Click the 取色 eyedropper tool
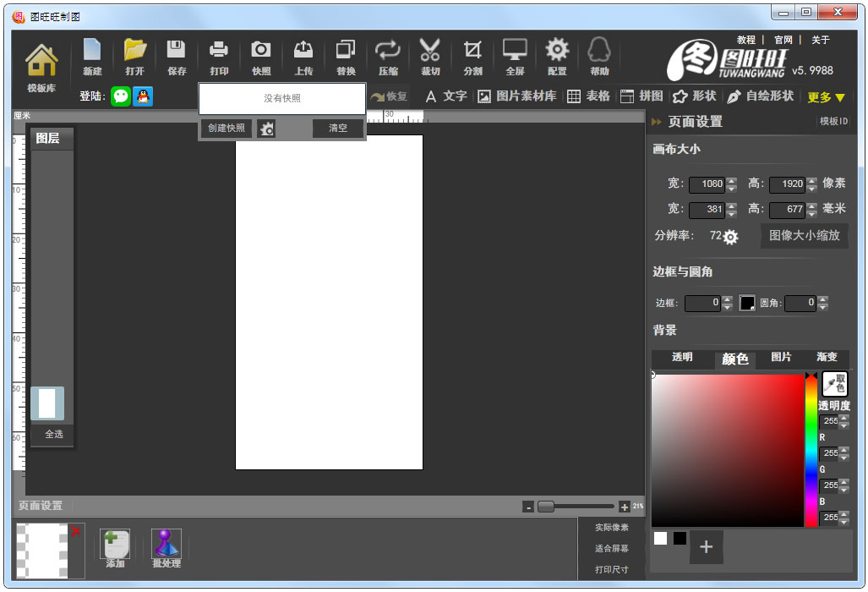868x592 pixels. [x=835, y=383]
